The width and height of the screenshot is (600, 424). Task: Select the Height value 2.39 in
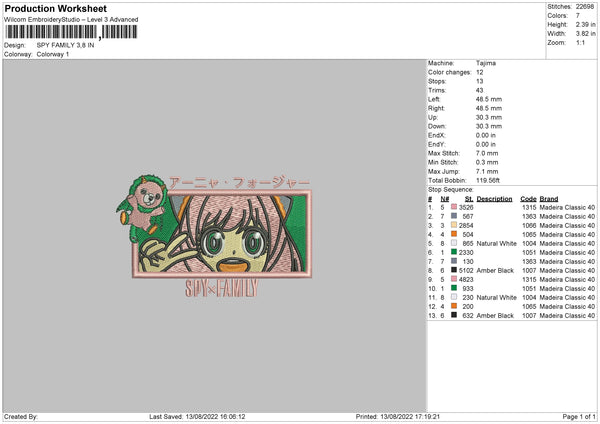[585, 24]
